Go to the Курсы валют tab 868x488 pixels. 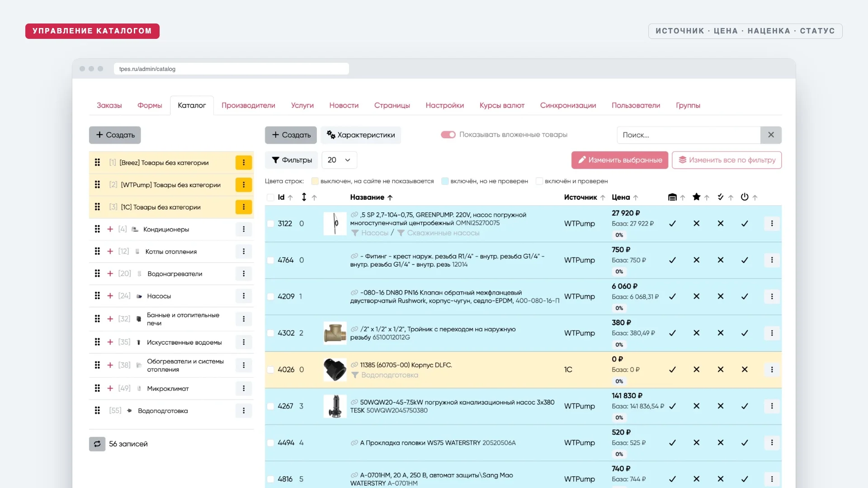(502, 105)
